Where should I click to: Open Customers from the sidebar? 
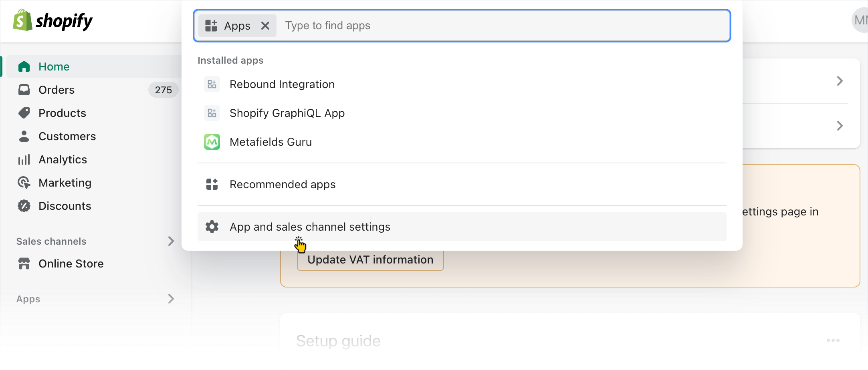[67, 136]
